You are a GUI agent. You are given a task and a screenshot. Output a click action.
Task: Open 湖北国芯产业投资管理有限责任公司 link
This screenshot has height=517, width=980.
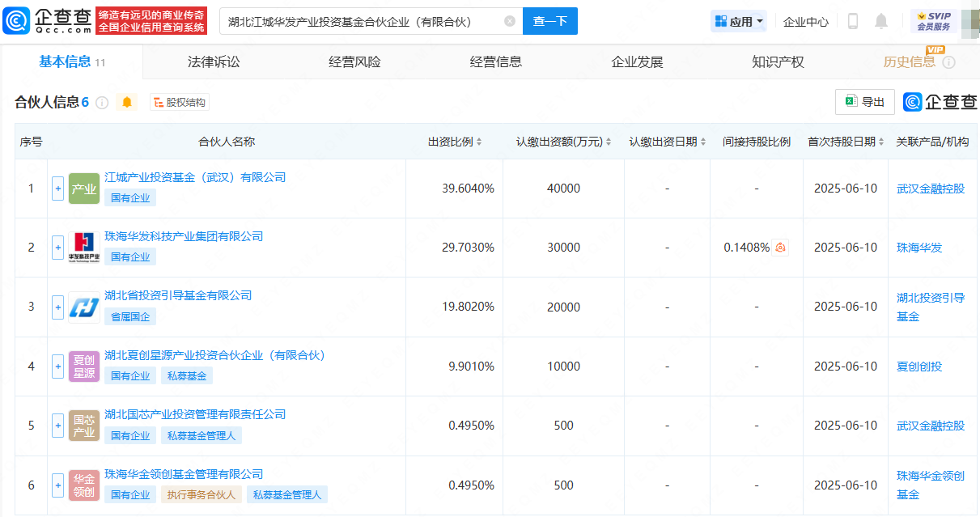pos(195,414)
